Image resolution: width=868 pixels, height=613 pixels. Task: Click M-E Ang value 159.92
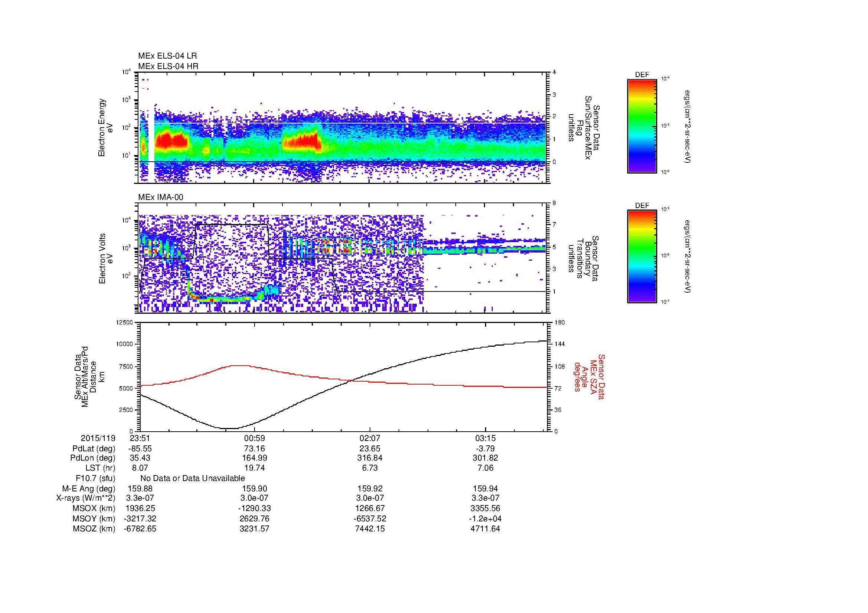(370, 488)
